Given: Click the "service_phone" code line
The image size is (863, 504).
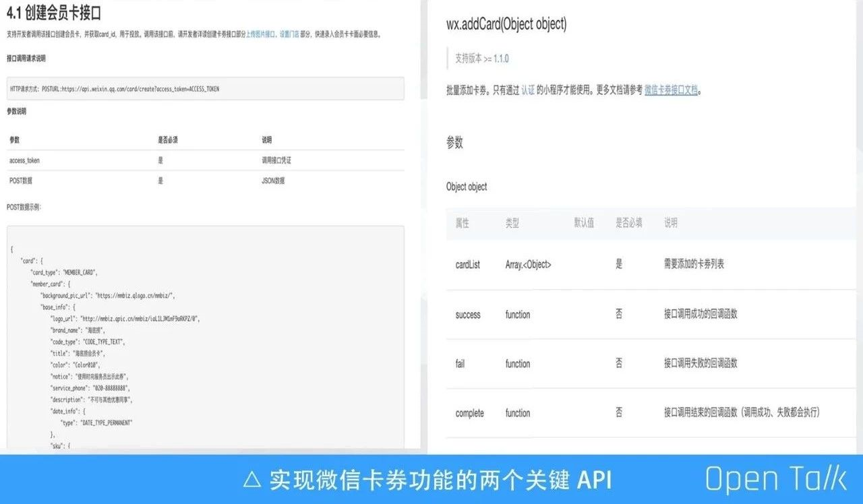Looking at the screenshot, I should [x=90, y=388].
